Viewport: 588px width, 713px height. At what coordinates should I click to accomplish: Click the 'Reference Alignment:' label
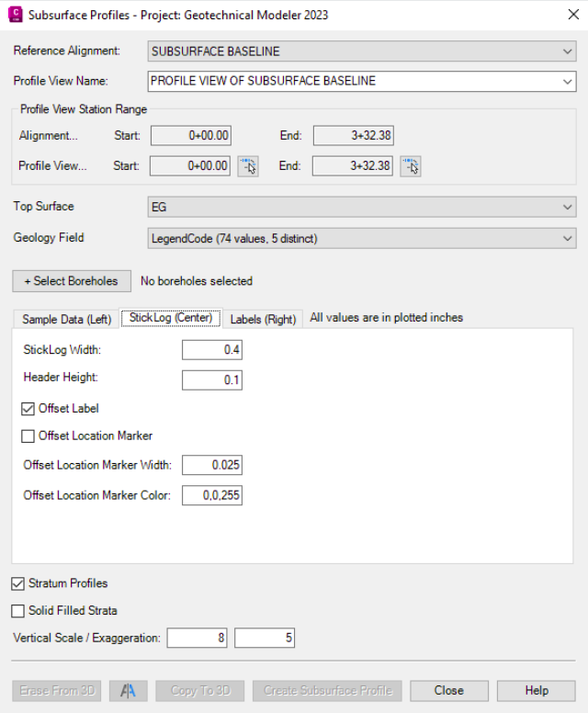click(67, 51)
